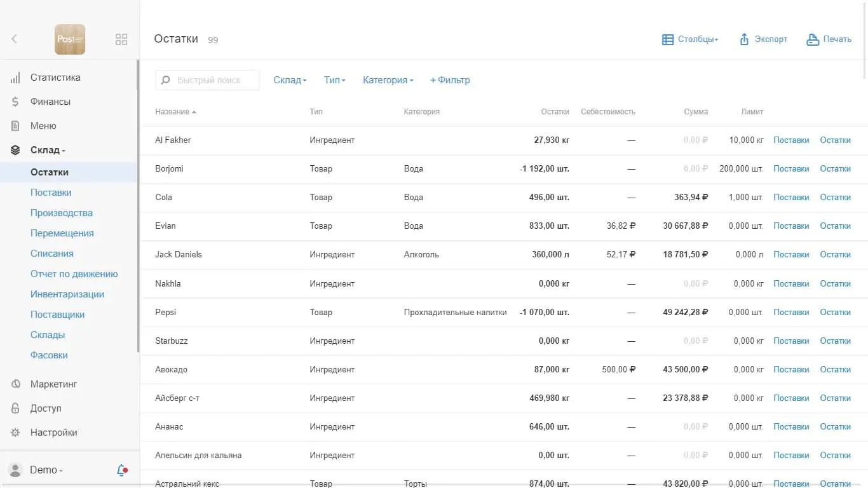This screenshot has height=488, width=868.
Task: Open Поставки link for Jack Daniels
Action: (791, 255)
